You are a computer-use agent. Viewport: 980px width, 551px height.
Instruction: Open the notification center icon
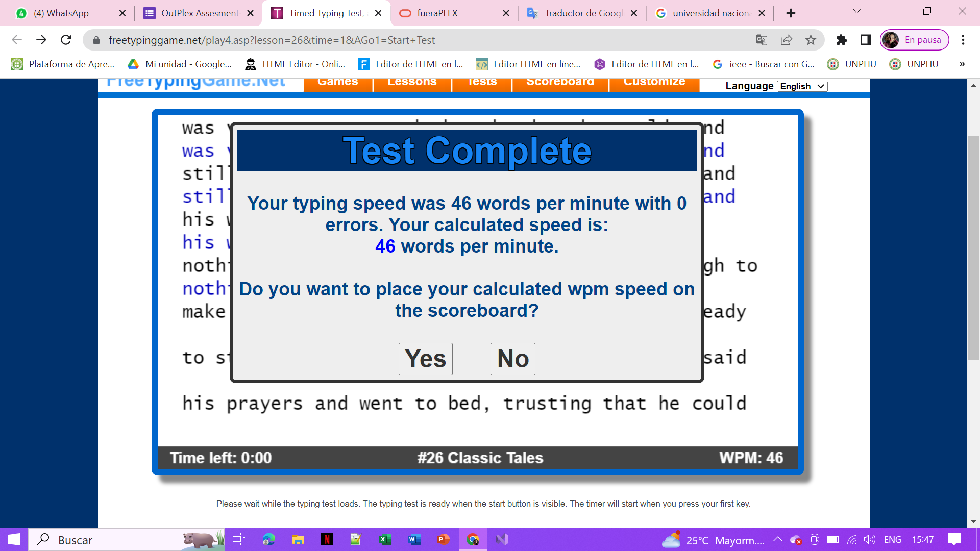954,539
